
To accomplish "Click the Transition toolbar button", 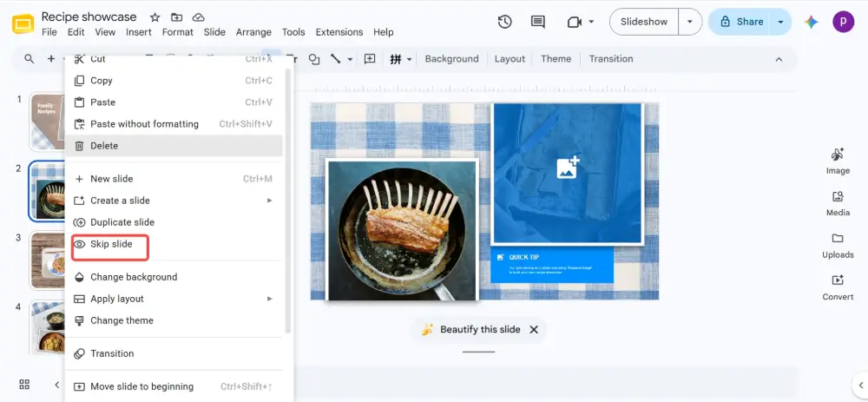I will [611, 59].
